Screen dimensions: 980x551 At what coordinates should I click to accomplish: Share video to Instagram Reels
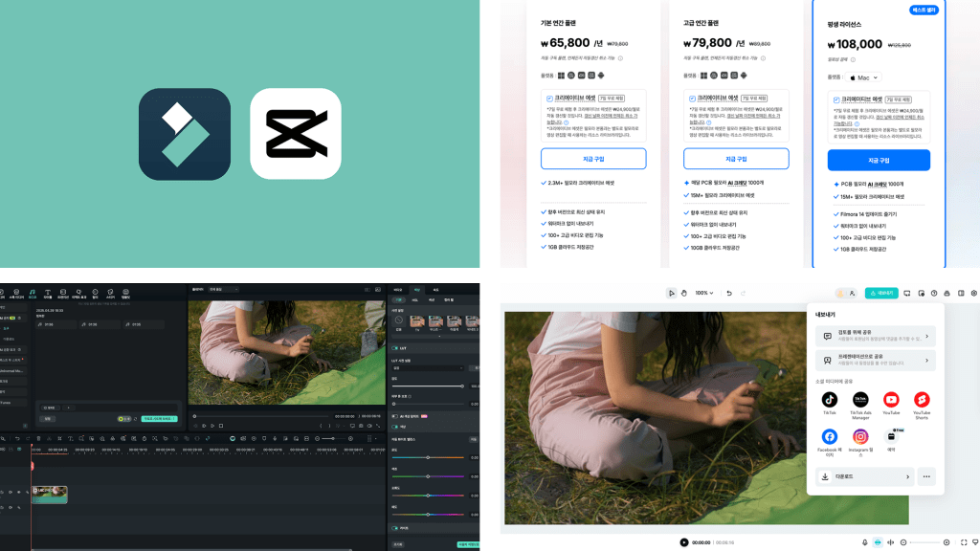[x=860, y=436]
